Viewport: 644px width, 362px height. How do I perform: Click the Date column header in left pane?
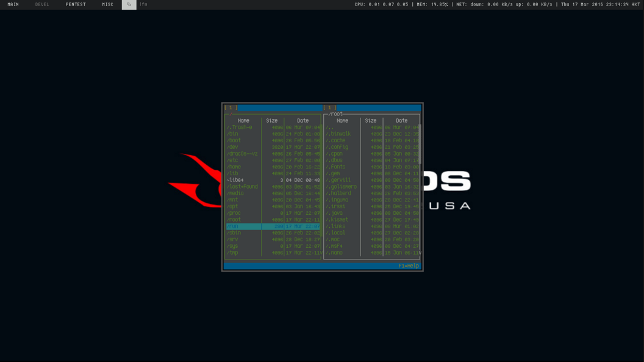point(302,121)
